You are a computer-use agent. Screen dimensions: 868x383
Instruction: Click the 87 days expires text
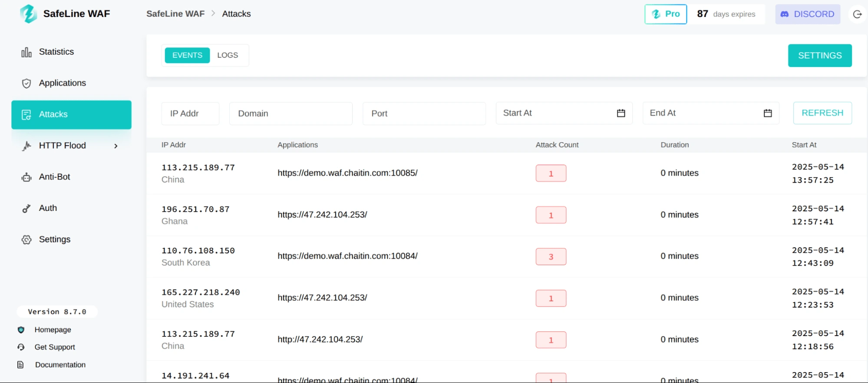click(x=726, y=14)
